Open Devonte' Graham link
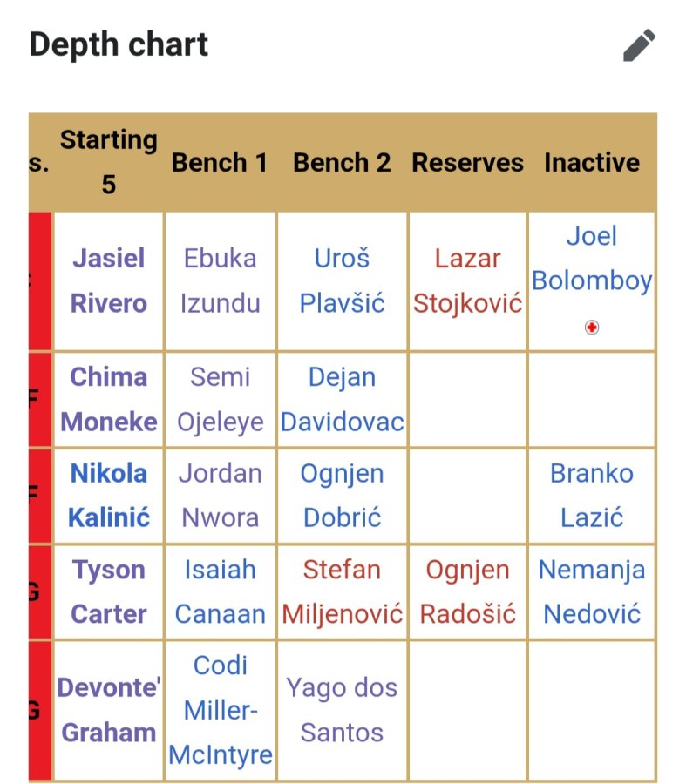This screenshot has width=686, height=784. point(109,710)
